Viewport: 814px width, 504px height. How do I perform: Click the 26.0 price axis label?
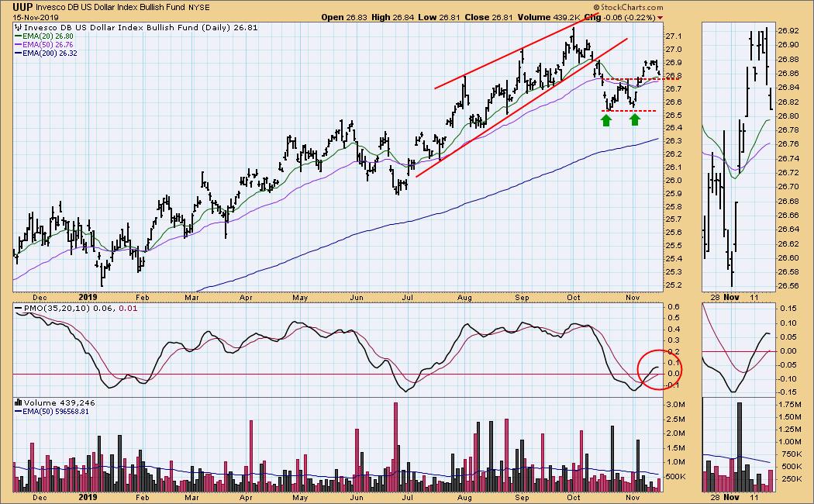pos(673,181)
